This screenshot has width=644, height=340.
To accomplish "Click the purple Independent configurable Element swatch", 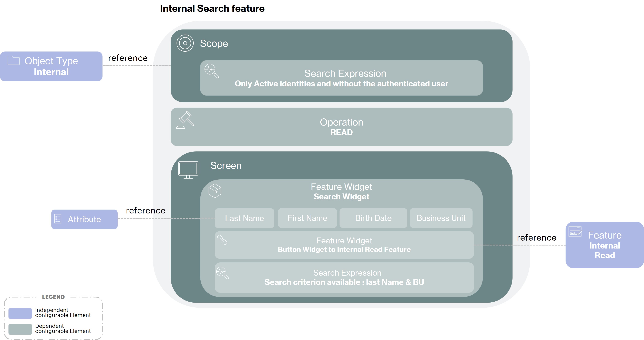I will 20,313.
